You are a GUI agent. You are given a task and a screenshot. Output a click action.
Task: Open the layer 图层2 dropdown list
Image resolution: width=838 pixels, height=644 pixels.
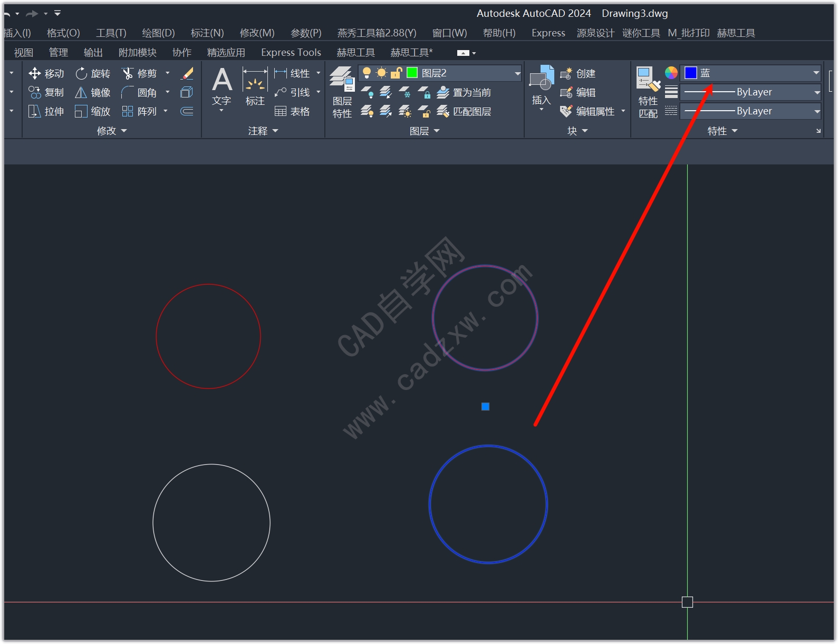coord(517,73)
